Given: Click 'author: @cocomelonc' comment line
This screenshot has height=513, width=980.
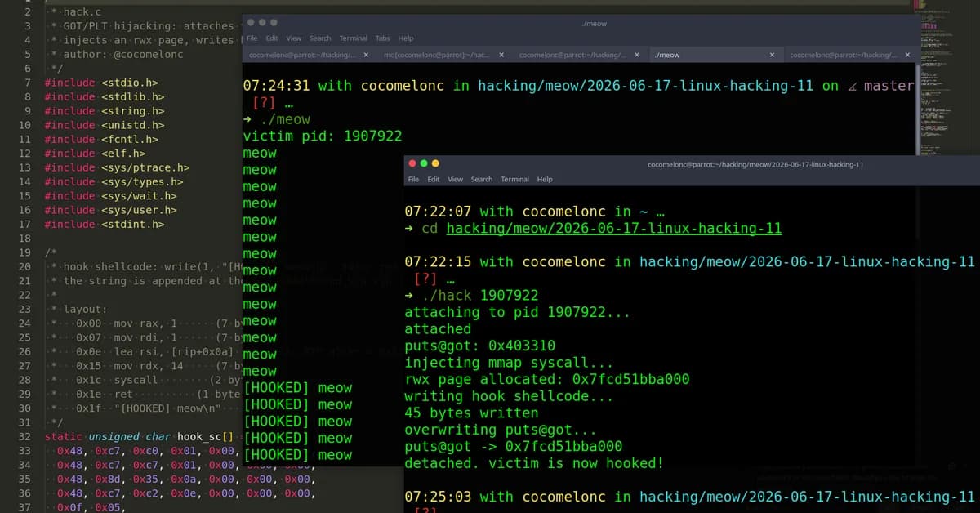Looking at the screenshot, I should click(123, 55).
